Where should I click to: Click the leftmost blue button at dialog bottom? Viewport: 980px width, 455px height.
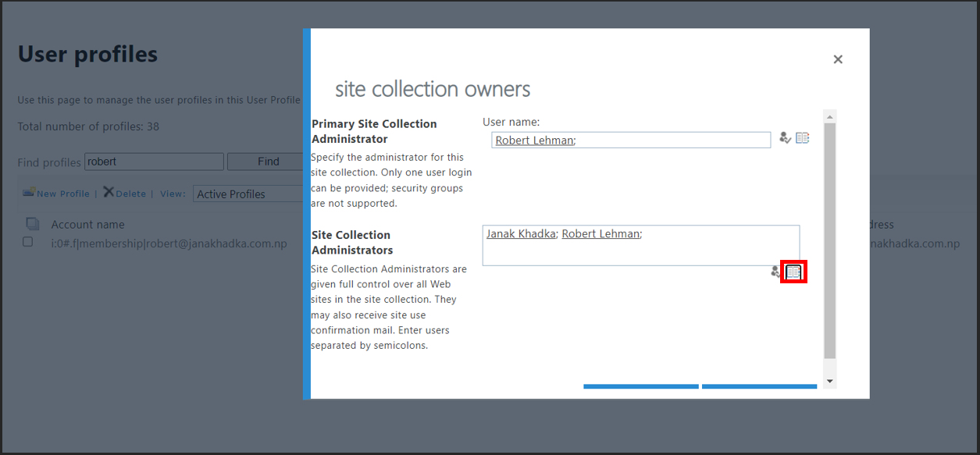640,386
